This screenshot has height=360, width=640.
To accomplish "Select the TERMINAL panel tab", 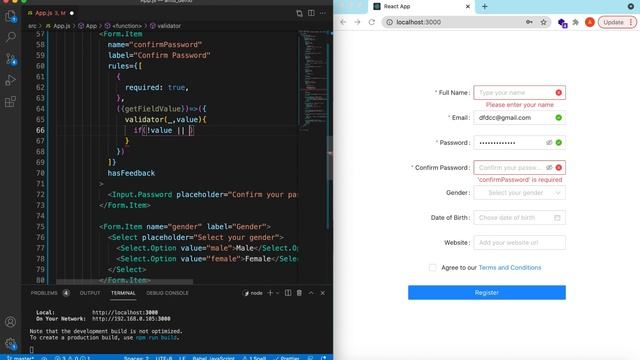I will tap(123, 293).
